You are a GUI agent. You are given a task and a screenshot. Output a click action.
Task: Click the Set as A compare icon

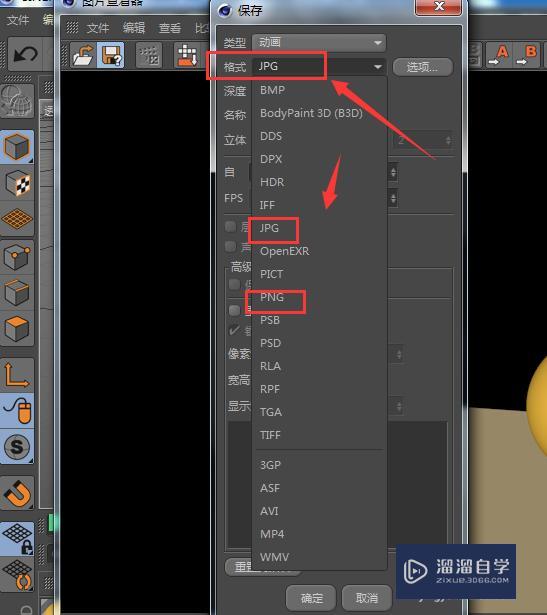click(x=498, y=55)
